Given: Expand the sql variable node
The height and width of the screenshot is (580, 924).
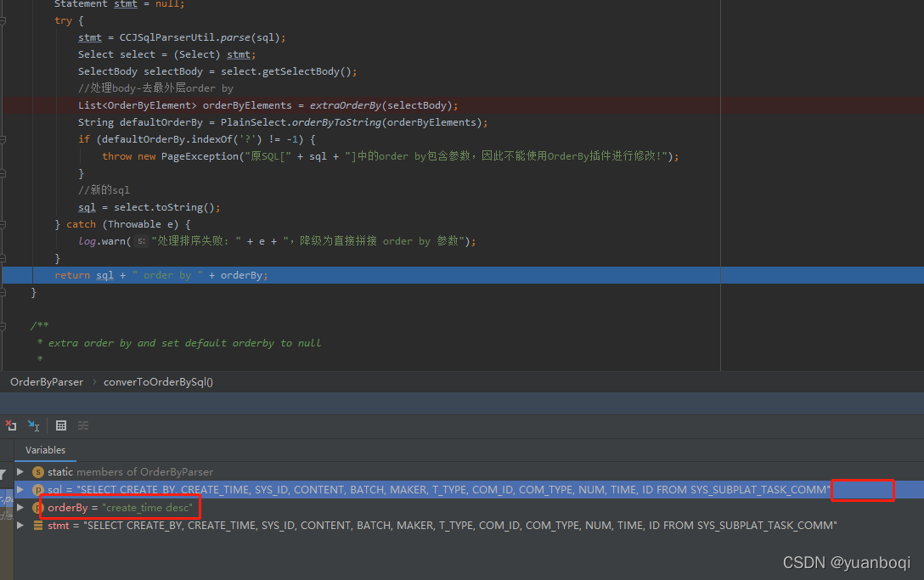Looking at the screenshot, I should (20, 490).
